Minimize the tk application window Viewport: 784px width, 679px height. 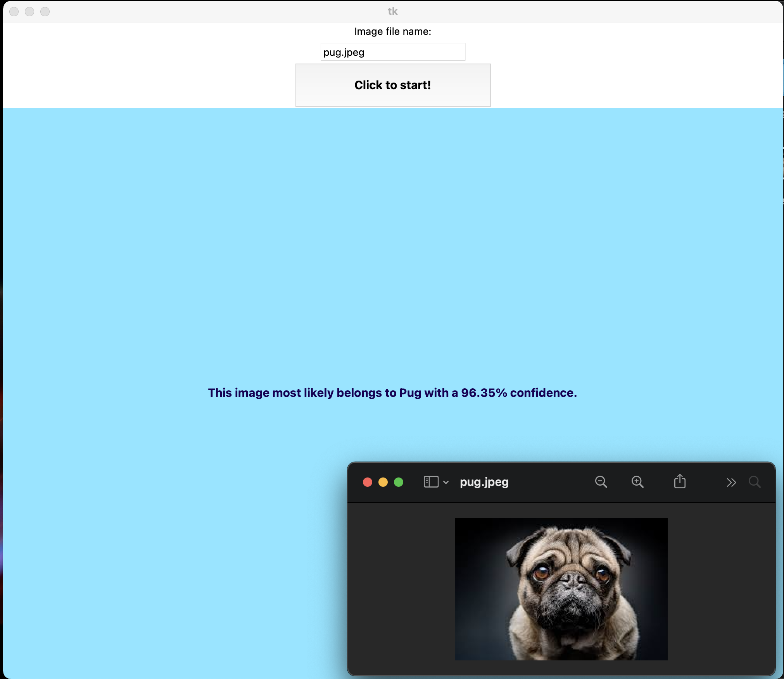pos(29,12)
